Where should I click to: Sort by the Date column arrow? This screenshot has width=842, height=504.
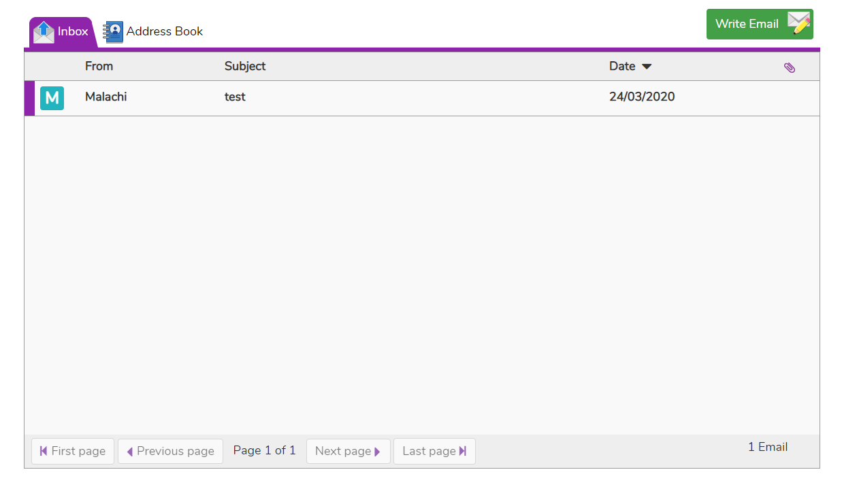647,67
